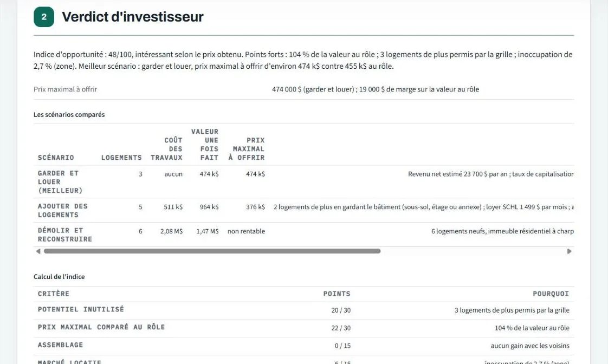Click the '964 k$' value cell
The height and width of the screenshot is (364, 608).
(209, 207)
